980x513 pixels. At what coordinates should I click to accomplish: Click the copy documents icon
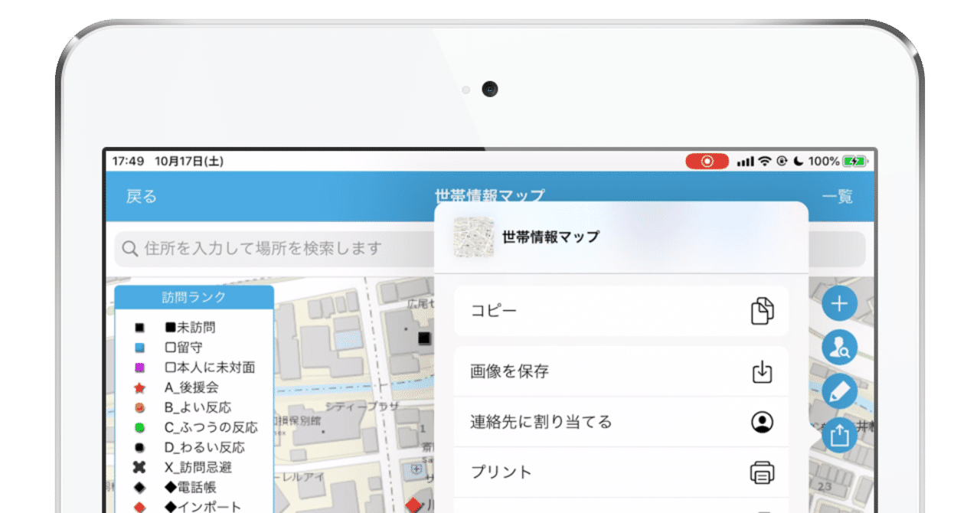[x=762, y=311]
